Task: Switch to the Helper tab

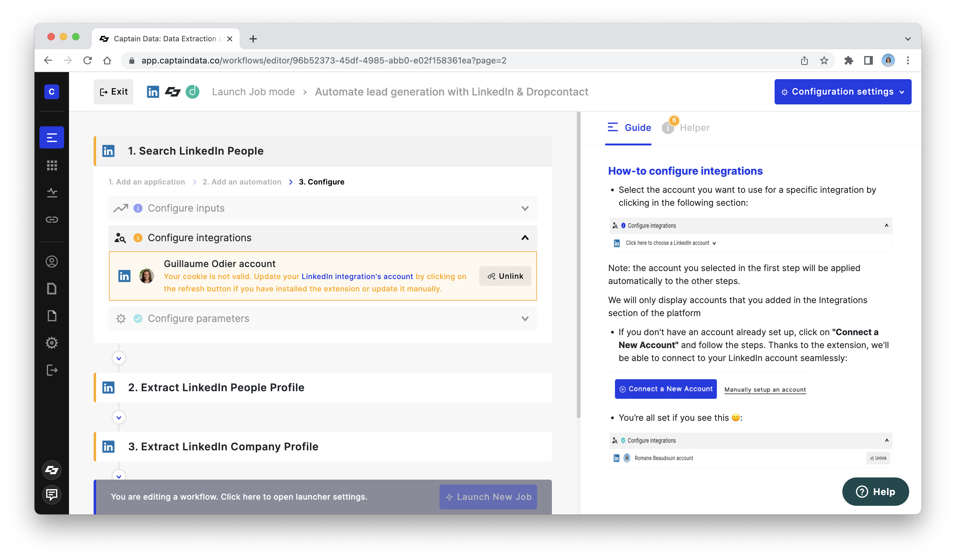Action: pyautogui.click(x=686, y=128)
